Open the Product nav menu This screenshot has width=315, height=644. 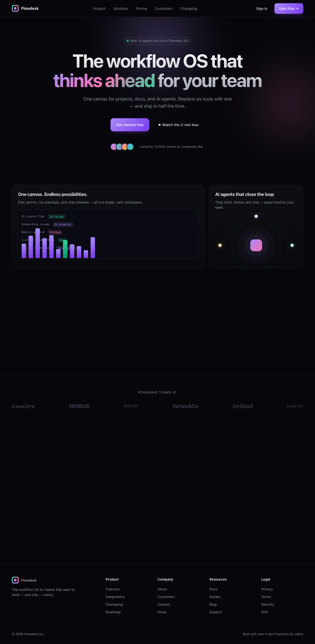[99, 9]
